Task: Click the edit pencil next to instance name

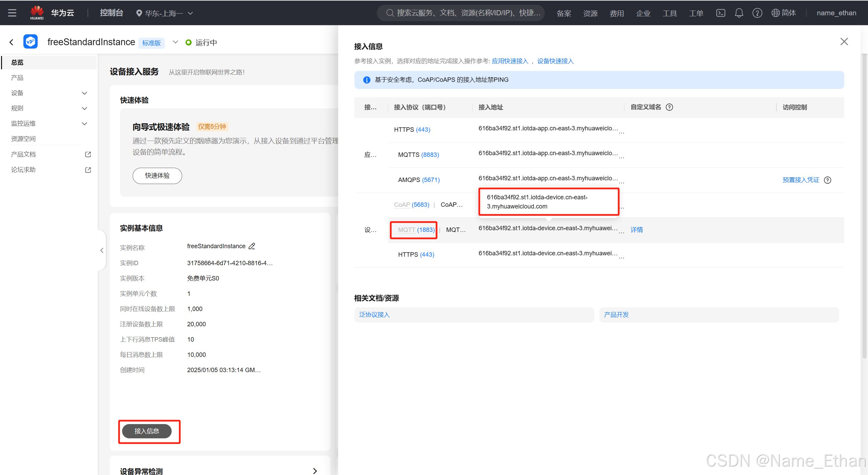Action: tap(252, 246)
